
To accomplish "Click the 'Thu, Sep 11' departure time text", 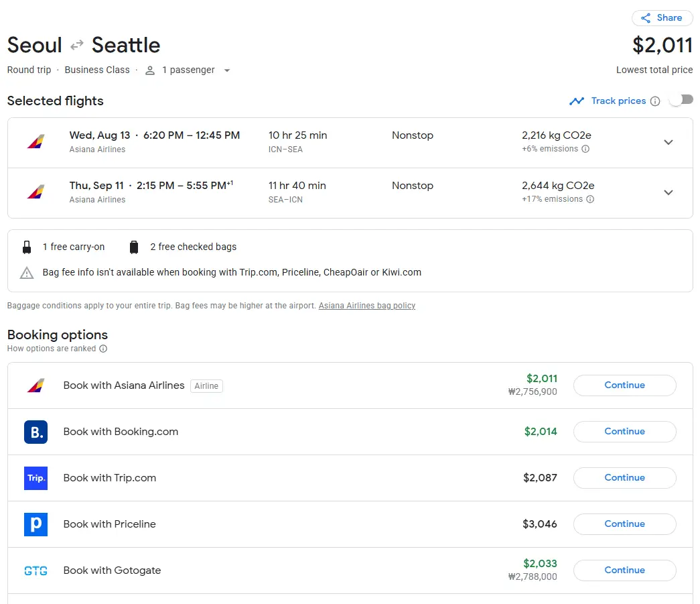I will [x=151, y=186].
